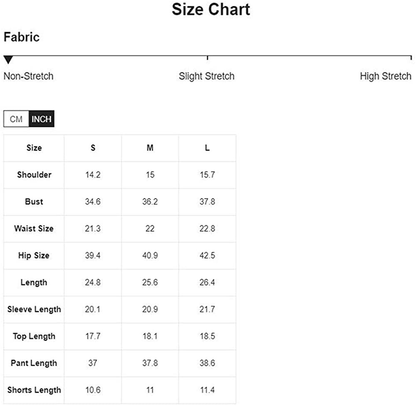The width and height of the screenshot is (416, 406).
Task: Select the INCH unit toggle
Action: coord(41,119)
